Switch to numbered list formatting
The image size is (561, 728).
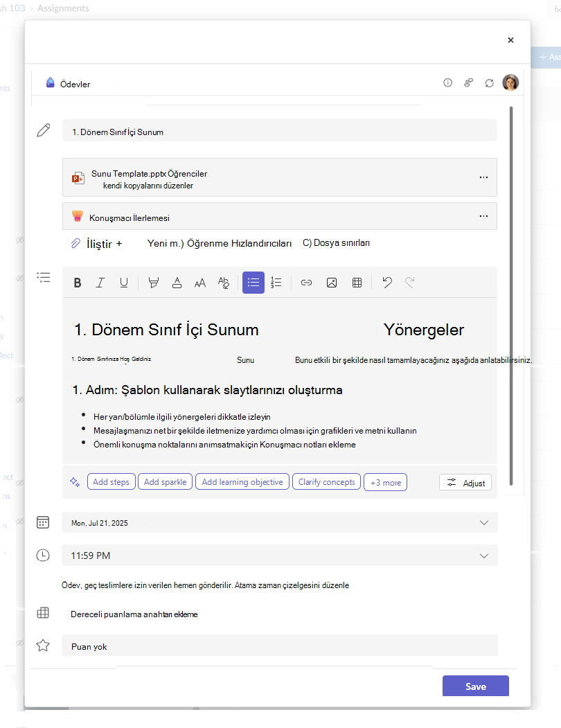(276, 283)
